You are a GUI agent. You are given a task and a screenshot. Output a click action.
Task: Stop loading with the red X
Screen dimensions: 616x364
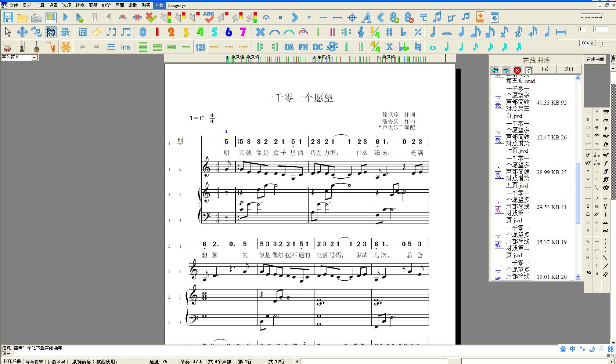point(517,70)
